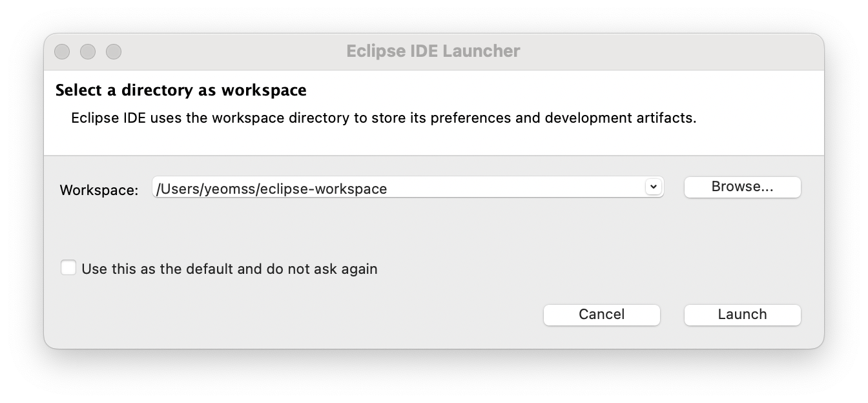Launch Eclipse with the selected workspace
Screen dimensions: 868x403
click(x=743, y=315)
